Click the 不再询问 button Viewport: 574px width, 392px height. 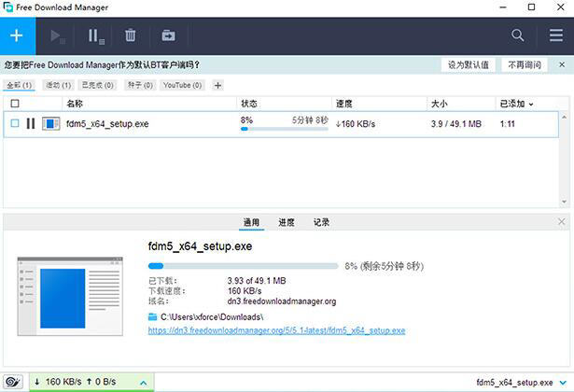525,65
